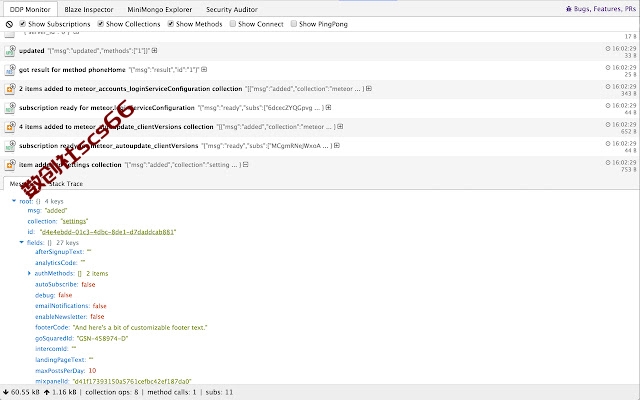Click the ready icon for loginServiceConfiguration subscription
This screenshot has width=640, height=400.
click(10, 108)
